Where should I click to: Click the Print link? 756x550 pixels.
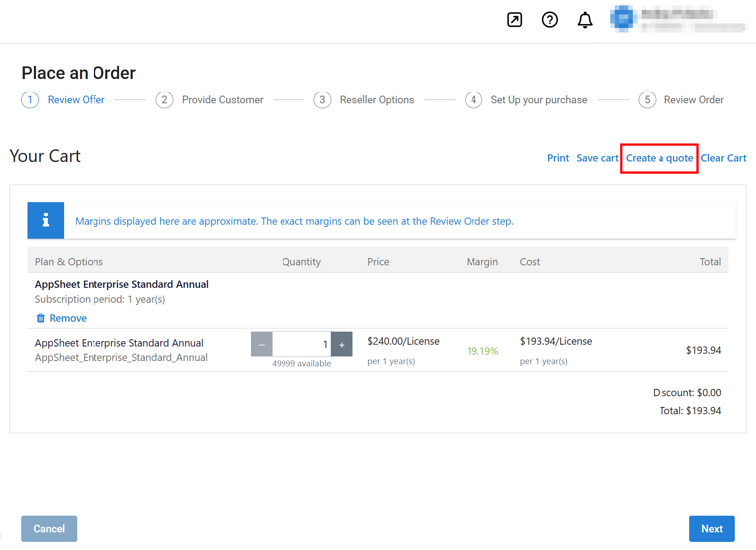[558, 158]
